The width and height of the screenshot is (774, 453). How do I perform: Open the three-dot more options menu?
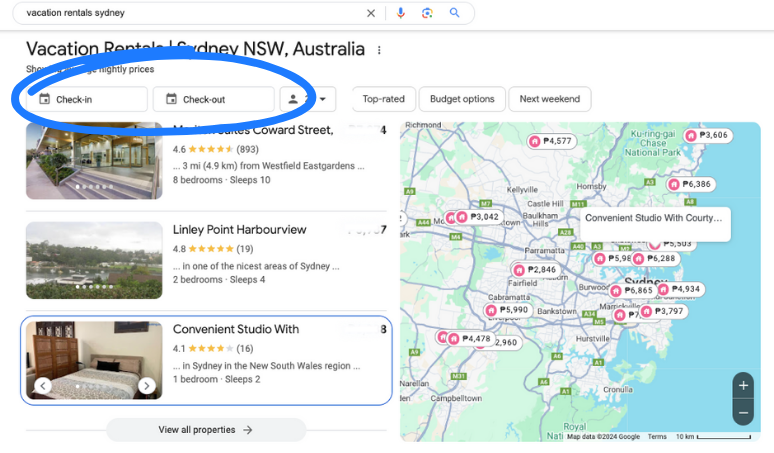point(378,50)
